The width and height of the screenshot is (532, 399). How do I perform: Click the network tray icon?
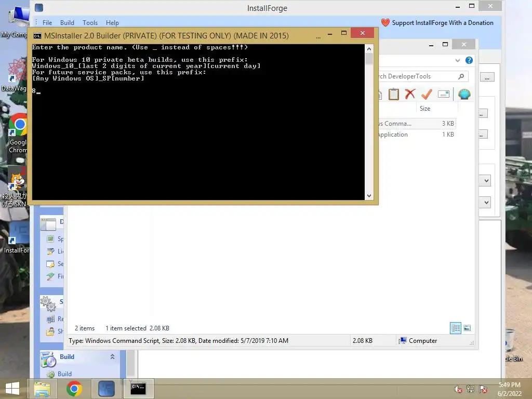pos(471,389)
